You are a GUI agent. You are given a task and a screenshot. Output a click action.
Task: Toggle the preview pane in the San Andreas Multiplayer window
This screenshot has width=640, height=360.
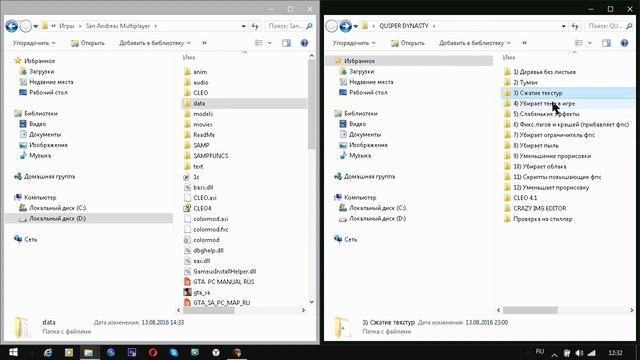(287, 43)
